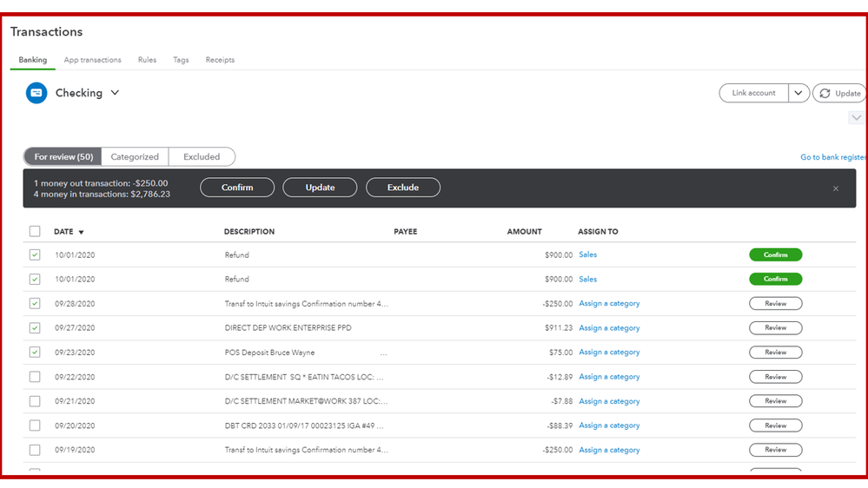Image resolution: width=868 pixels, height=488 pixels.
Task: Check the 09/22/2020 EATIN TACOS row
Action: coord(35,377)
